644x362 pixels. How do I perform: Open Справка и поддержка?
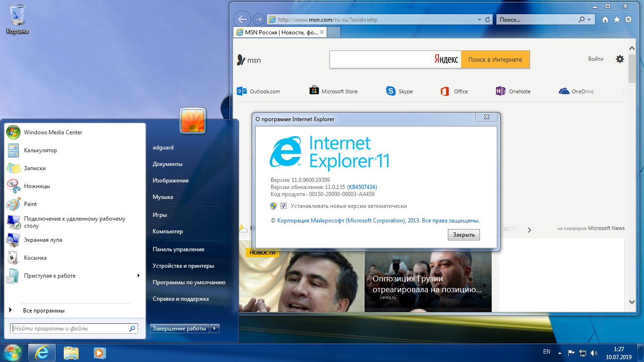181,299
